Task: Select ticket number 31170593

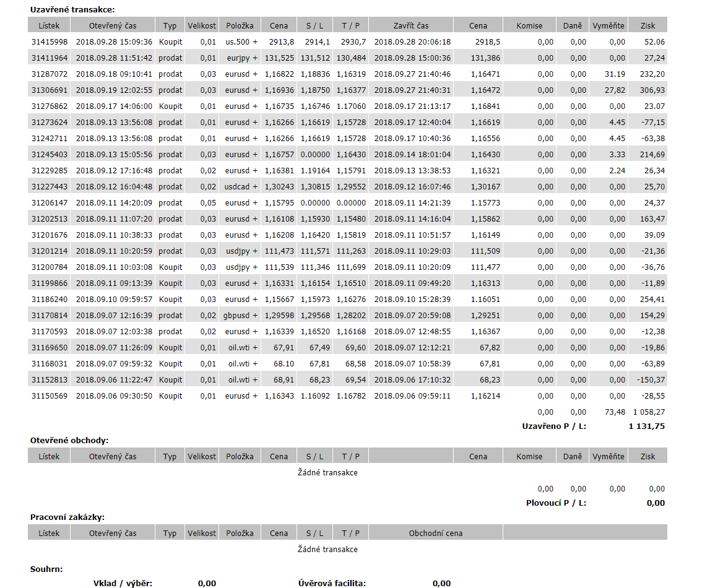Action: pos(50,332)
